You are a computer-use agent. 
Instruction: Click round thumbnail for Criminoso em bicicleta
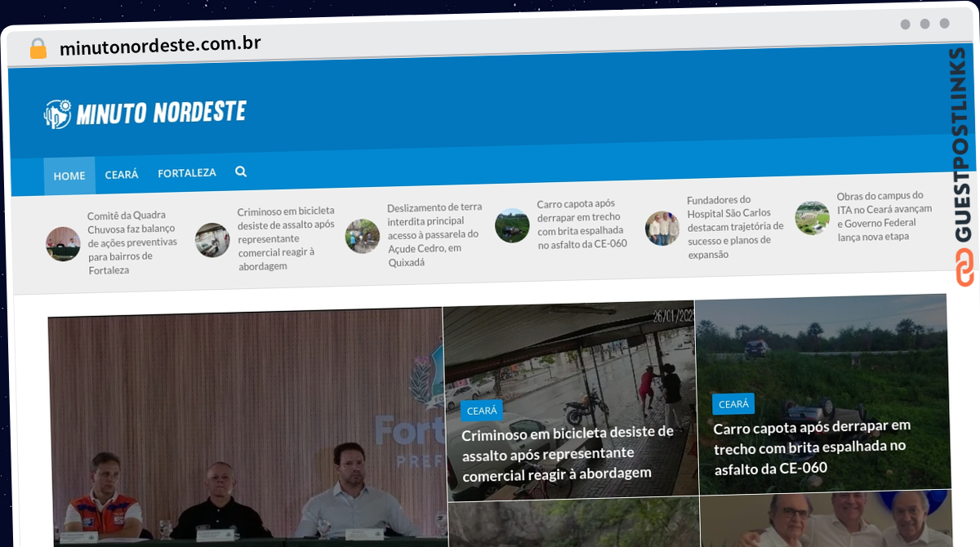[x=212, y=240]
